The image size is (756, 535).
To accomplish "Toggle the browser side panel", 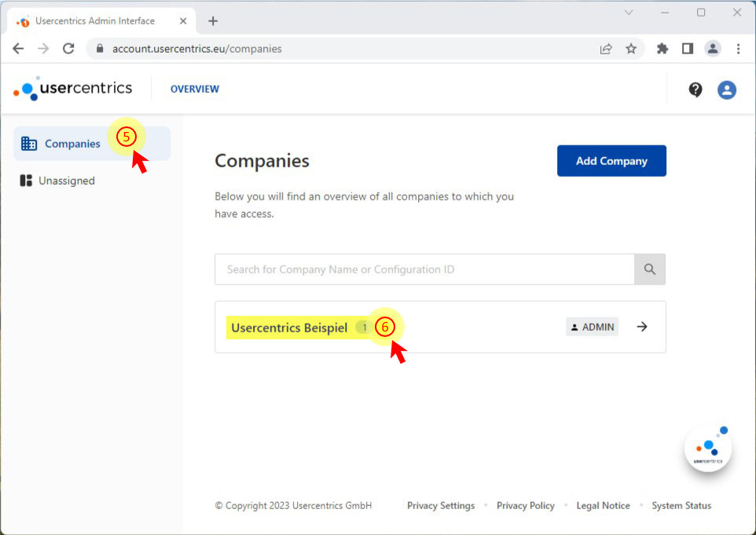I will tap(688, 49).
